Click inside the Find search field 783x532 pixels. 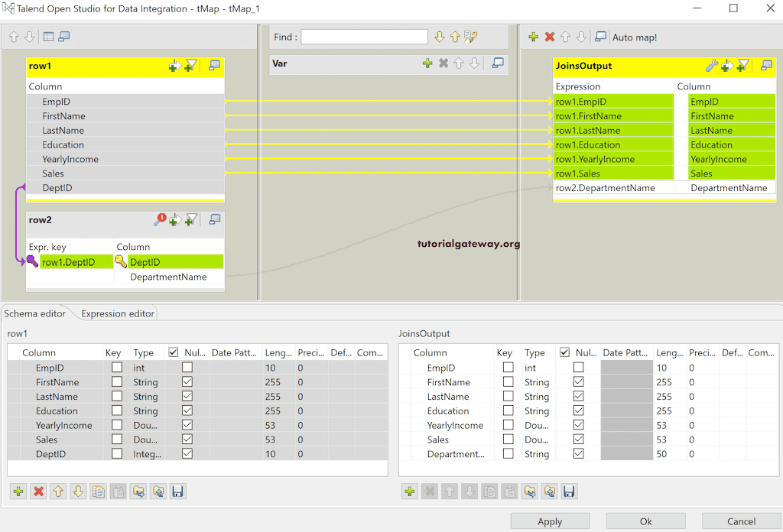[x=364, y=36]
